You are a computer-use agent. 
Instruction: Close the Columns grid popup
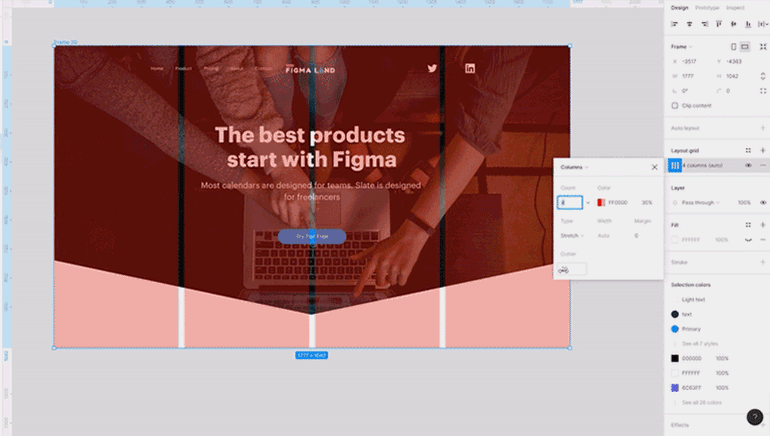pos(654,167)
